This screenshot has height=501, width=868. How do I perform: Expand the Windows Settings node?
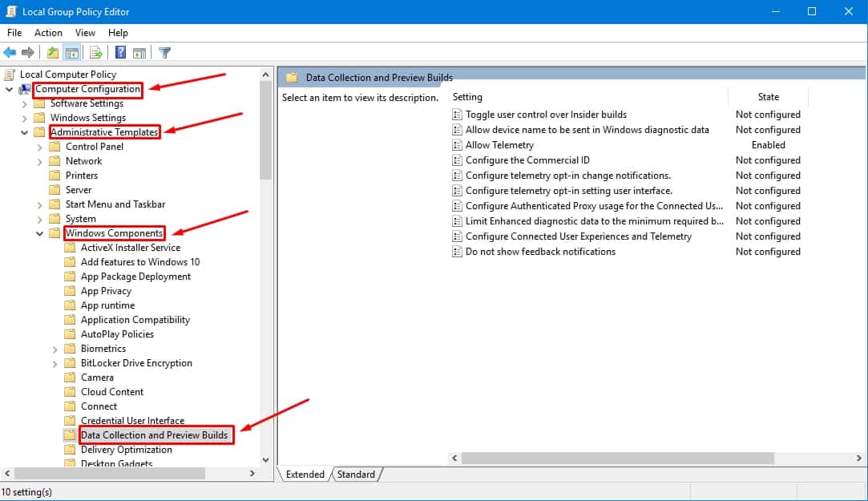[24, 118]
